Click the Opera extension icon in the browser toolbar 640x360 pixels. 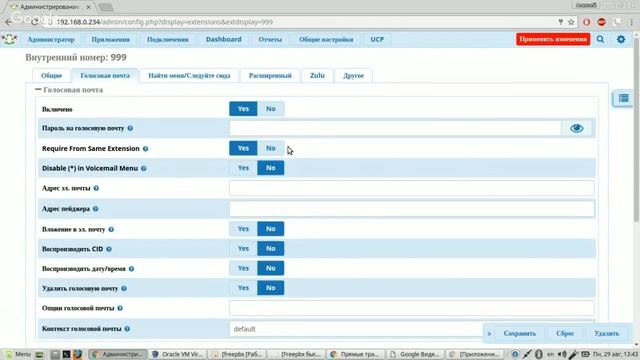coord(587,22)
